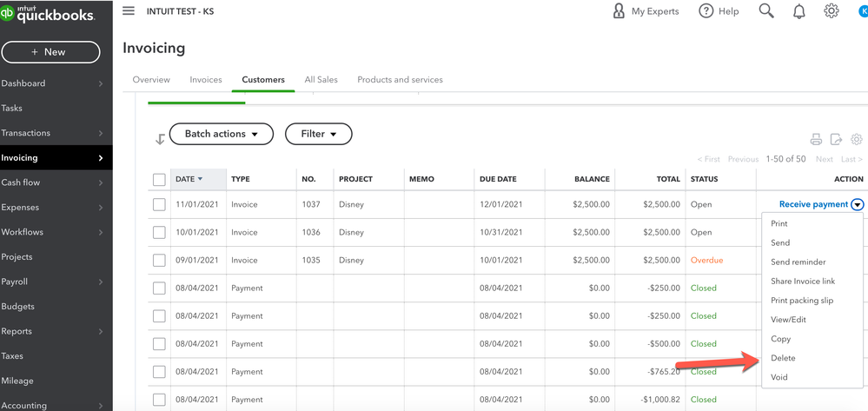
Task: Sort by the STATUS column header
Action: [x=704, y=179]
